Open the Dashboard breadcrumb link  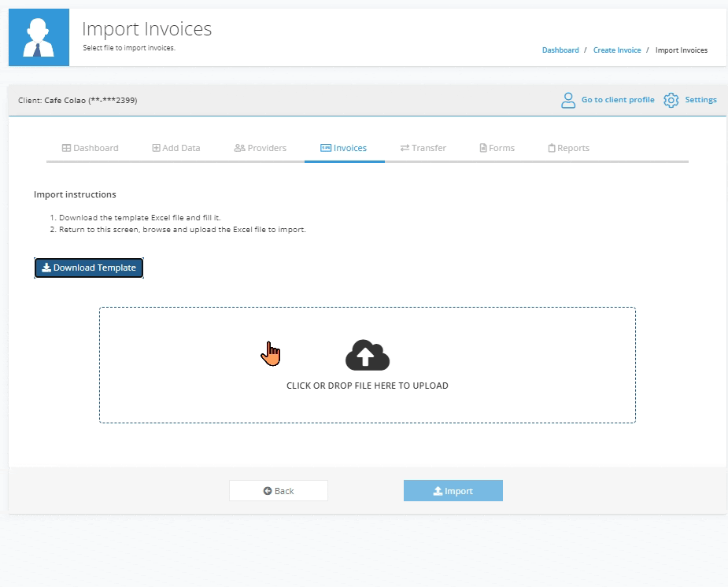(560, 50)
